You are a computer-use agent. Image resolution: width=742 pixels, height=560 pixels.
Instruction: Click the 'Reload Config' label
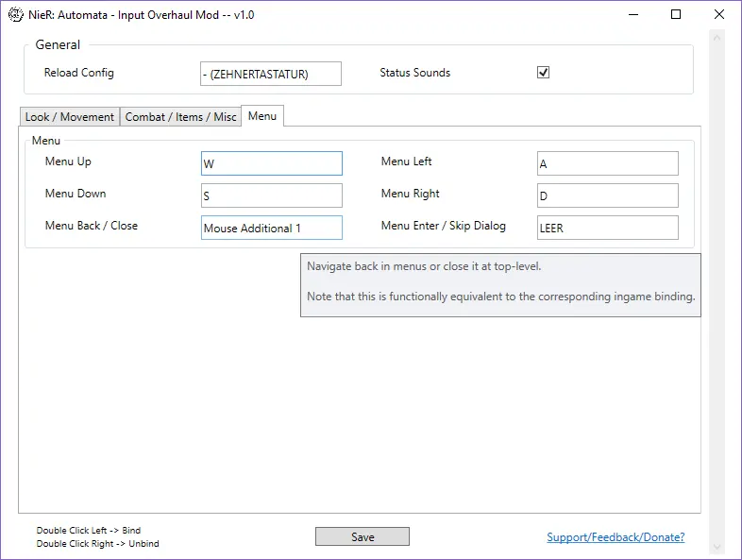coord(79,73)
